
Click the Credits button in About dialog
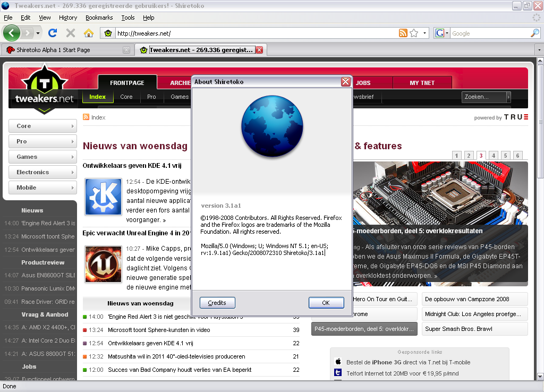(217, 303)
